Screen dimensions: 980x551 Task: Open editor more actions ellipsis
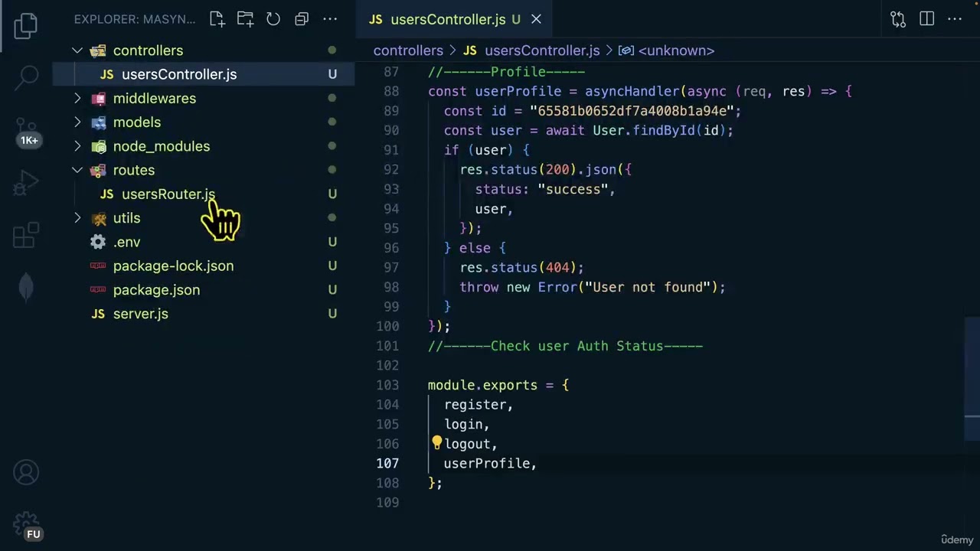click(955, 19)
